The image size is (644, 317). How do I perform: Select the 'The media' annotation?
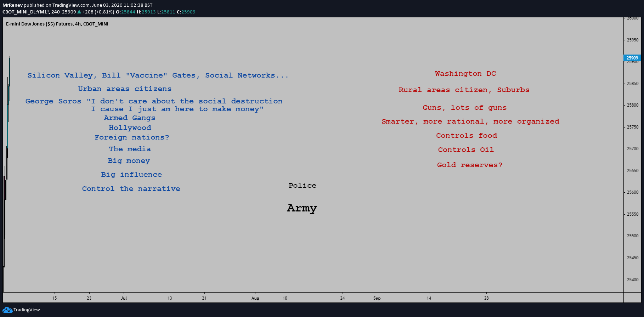pyautogui.click(x=130, y=149)
